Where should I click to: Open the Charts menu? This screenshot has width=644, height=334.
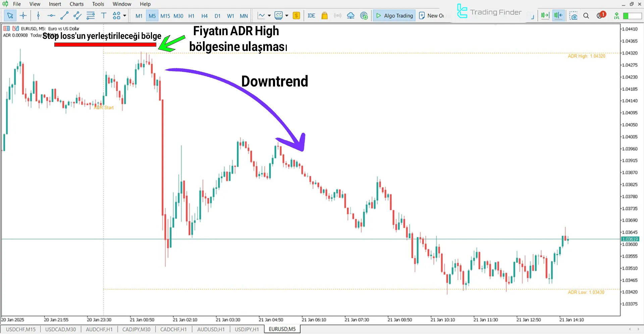point(76,4)
